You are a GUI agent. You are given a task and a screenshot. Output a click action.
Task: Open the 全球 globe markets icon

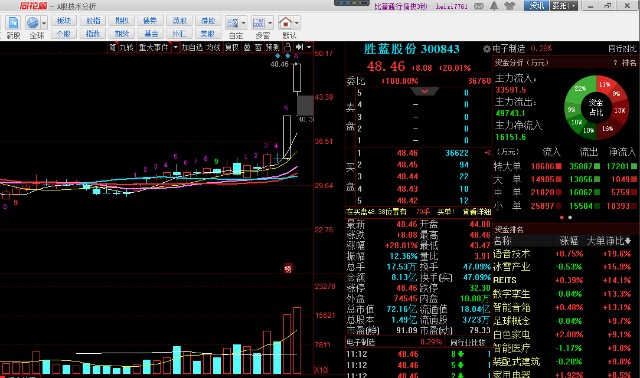click(x=33, y=23)
